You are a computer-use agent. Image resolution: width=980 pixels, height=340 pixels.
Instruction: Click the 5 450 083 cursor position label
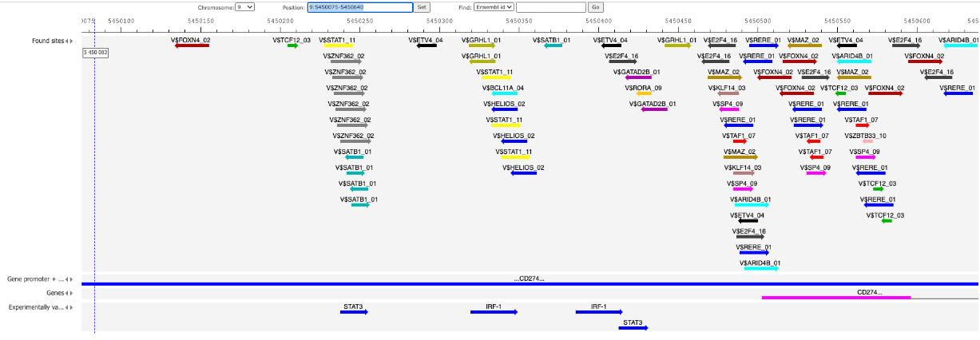[x=96, y=52]
